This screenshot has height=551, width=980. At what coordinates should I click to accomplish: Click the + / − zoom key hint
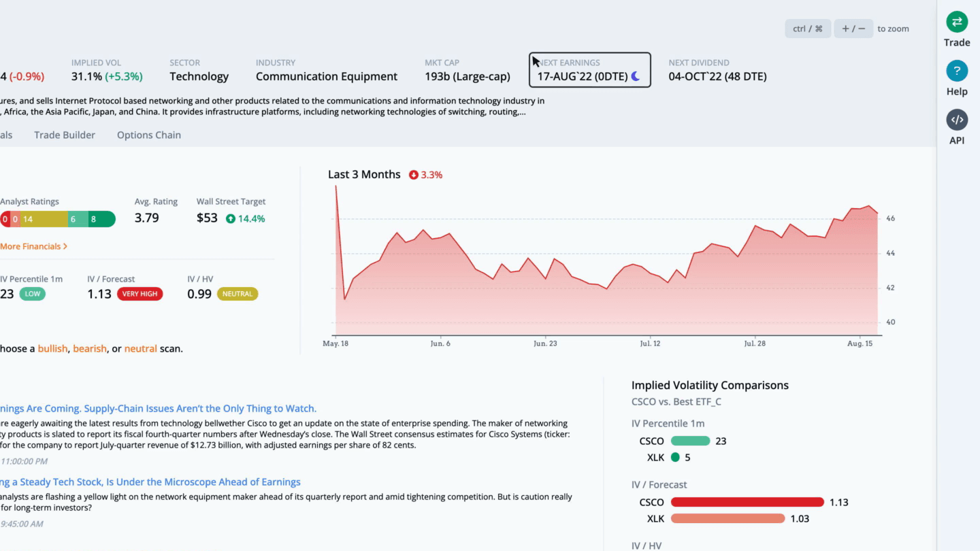click(853, 29)
